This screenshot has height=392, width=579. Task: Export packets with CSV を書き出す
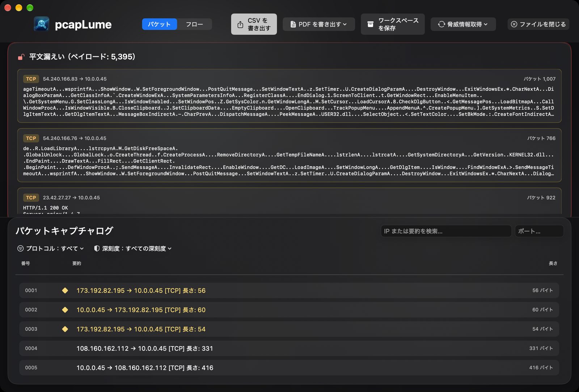tap(254, 24)
